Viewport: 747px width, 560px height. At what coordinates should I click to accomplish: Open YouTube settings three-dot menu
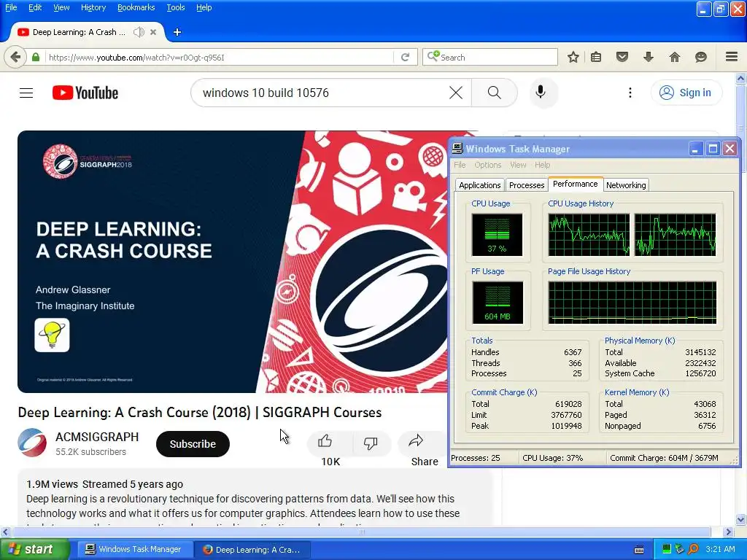point(630,93)
